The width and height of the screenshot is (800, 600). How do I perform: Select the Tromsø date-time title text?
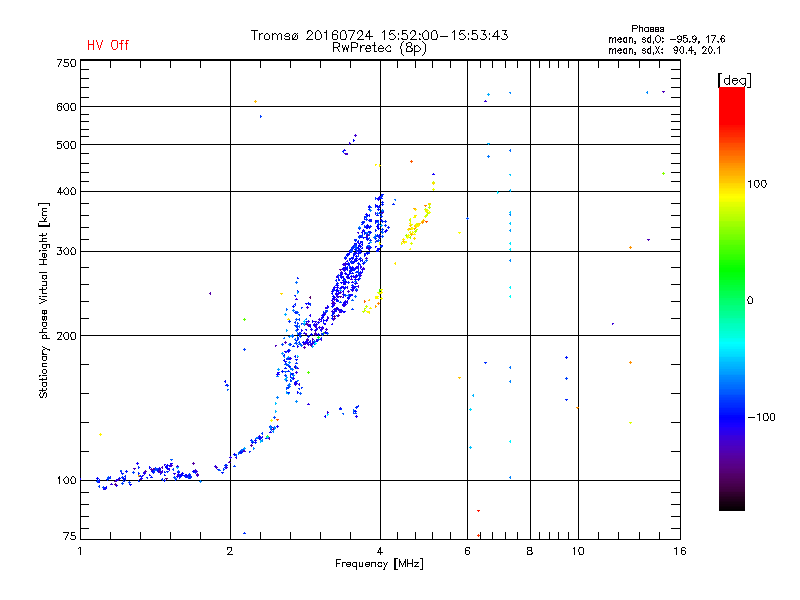[379, 35]
